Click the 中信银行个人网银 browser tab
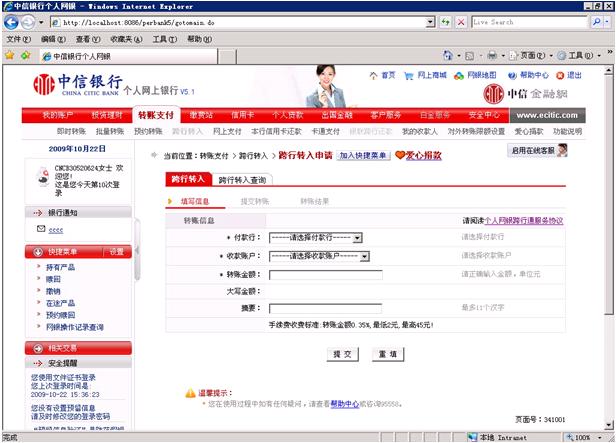Viewport: 616px width, 443px height. [x=129, y=57]
